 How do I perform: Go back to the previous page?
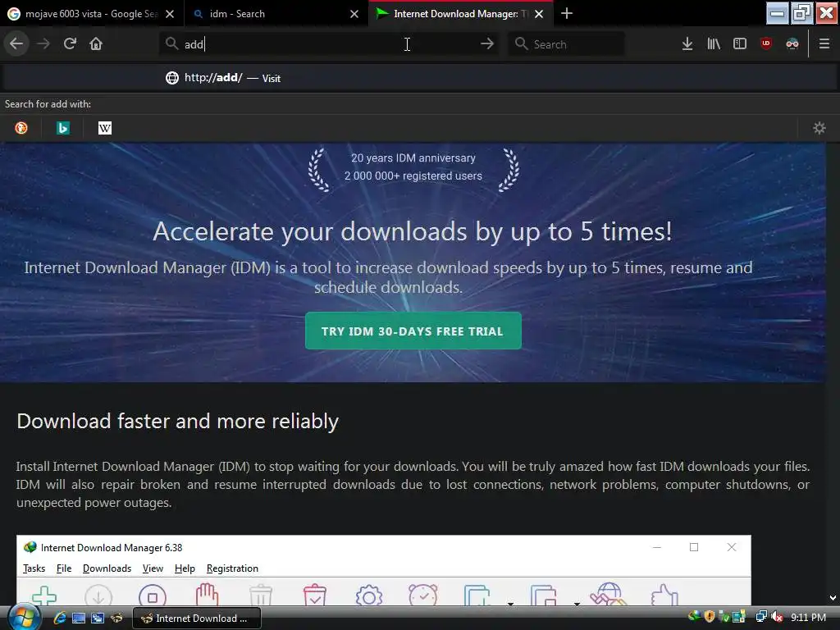click(x=16, y=44)
